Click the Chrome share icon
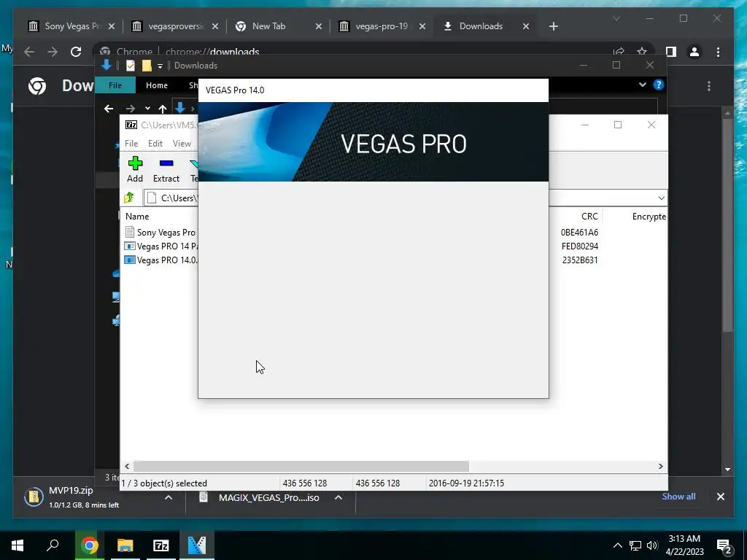 [619, 51]
